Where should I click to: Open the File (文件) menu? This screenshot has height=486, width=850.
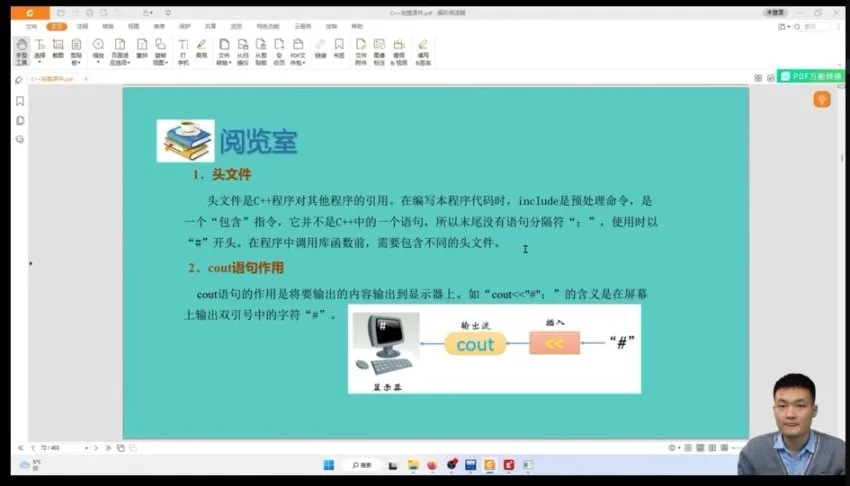(31, 27)
